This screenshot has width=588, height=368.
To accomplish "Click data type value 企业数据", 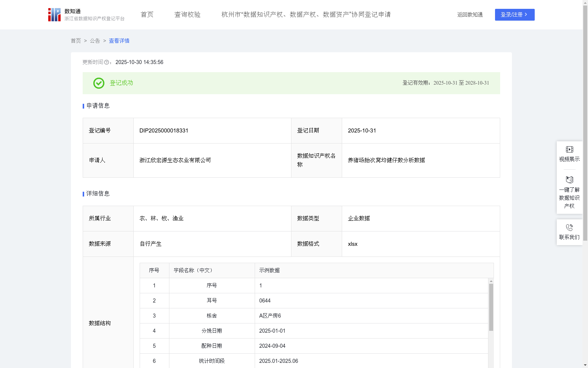I will 359,219.
